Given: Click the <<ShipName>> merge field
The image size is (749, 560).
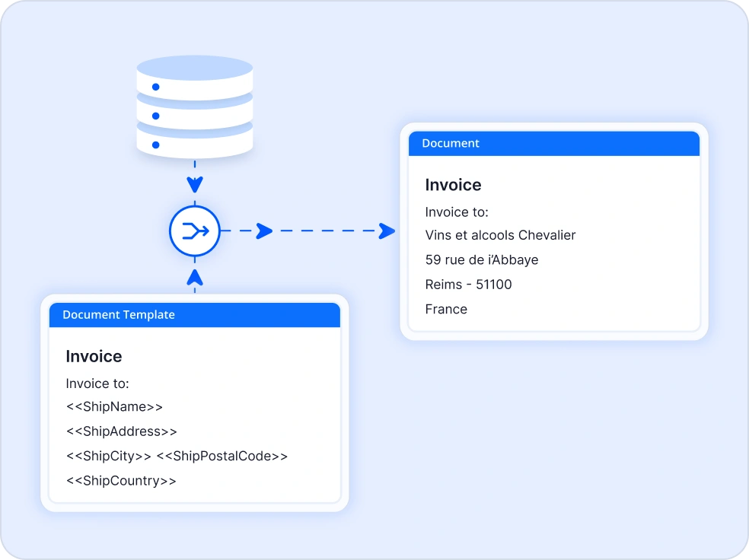Looking at the screenshot, I should [114, 407].
